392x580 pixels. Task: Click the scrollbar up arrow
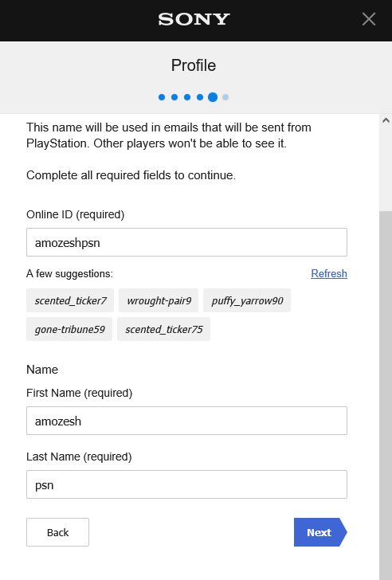click(x=386, y=120)
